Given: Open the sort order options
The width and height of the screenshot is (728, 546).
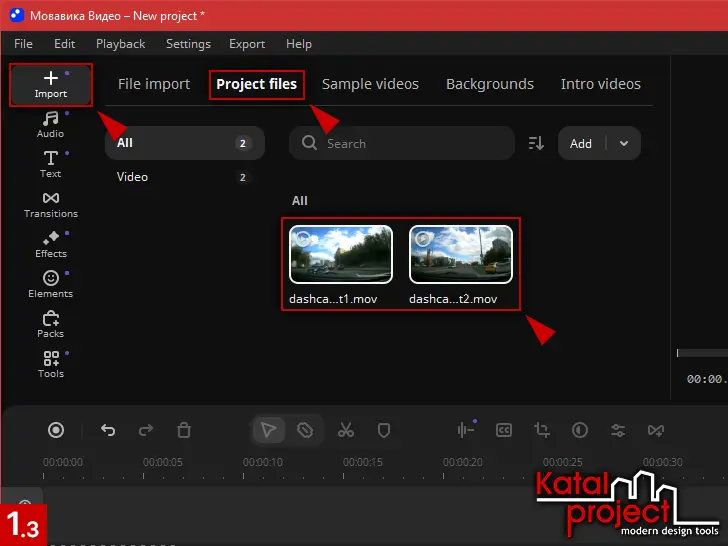Looking at the screenshot, I should point(536,143).
